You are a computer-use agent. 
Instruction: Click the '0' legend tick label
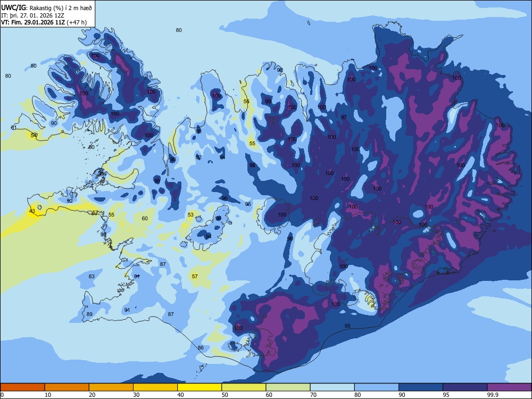coord(2,395)
